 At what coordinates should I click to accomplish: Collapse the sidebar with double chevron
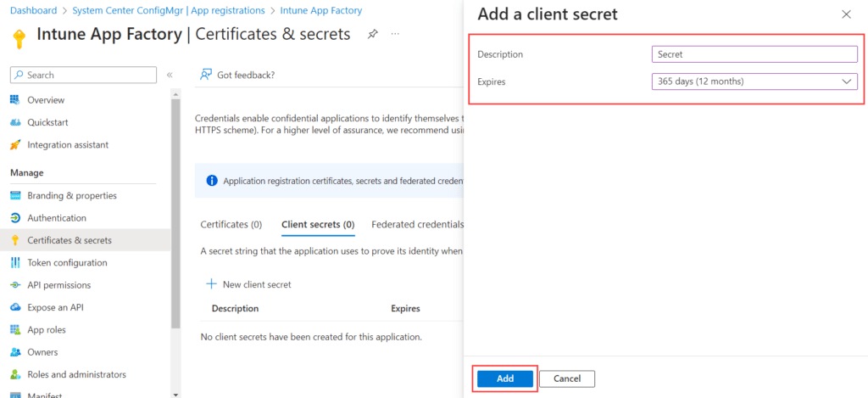coord(170,75)
